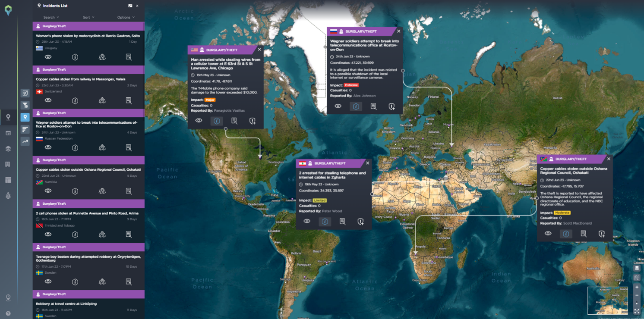Open report for the Namibia list incident
This screenshot has height=319, width=644.
[x=129, y=191]
